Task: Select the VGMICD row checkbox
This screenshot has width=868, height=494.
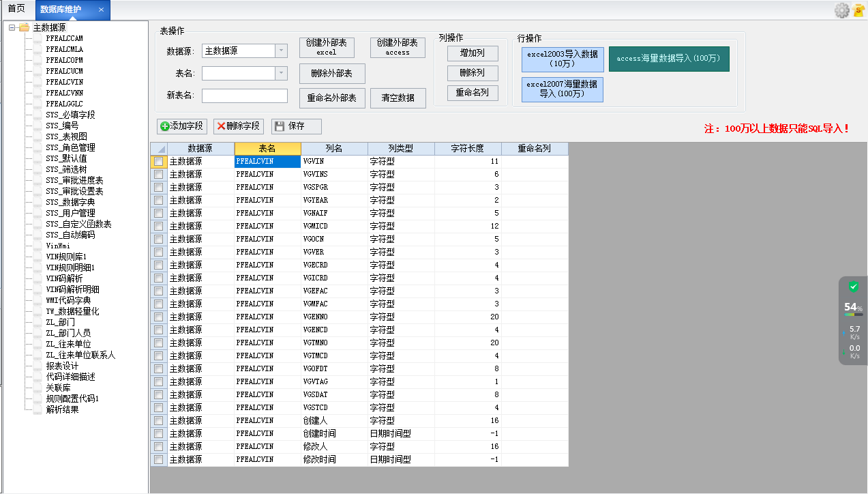Action: (x=159, y=227)
